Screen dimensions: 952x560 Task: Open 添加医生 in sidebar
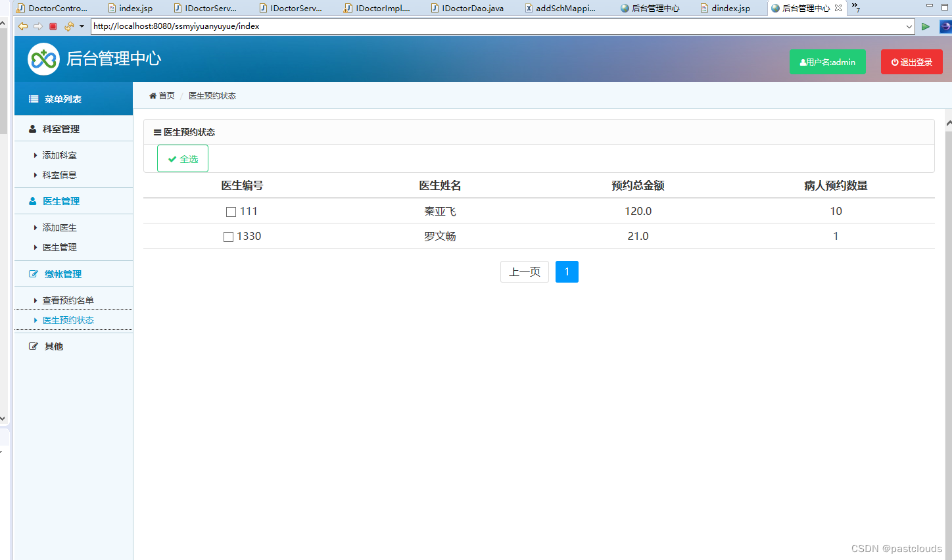60,227
